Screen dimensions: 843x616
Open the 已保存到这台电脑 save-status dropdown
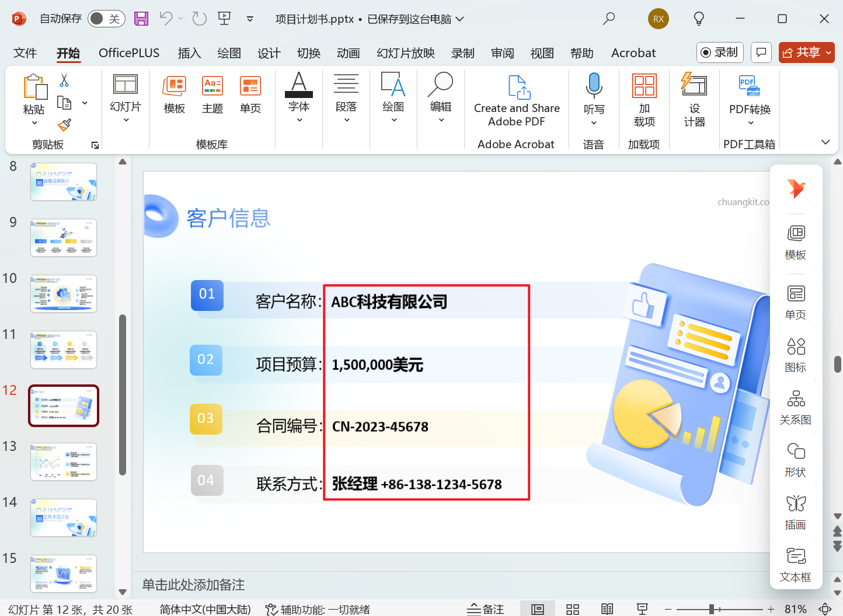coord(459,19)
